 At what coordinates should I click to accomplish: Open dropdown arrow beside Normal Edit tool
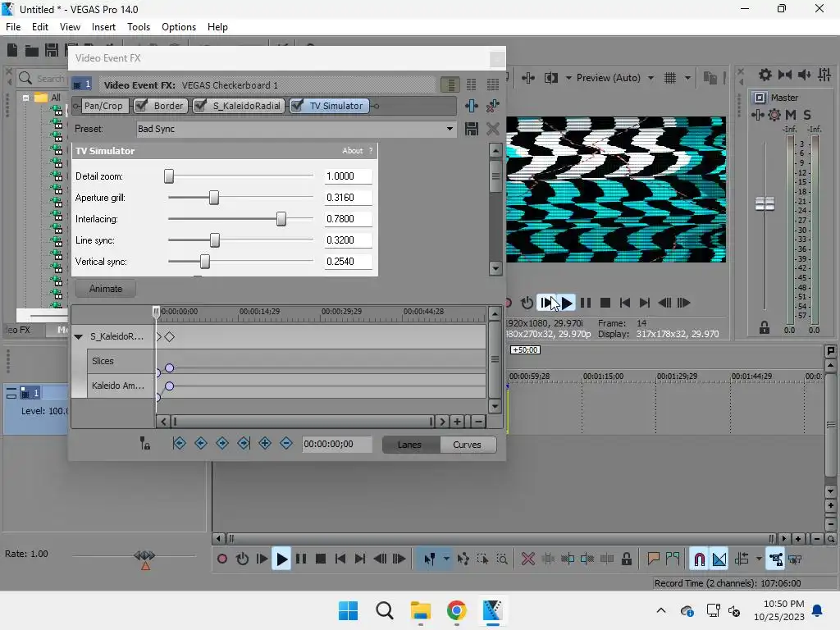click(x=446, y=559)
